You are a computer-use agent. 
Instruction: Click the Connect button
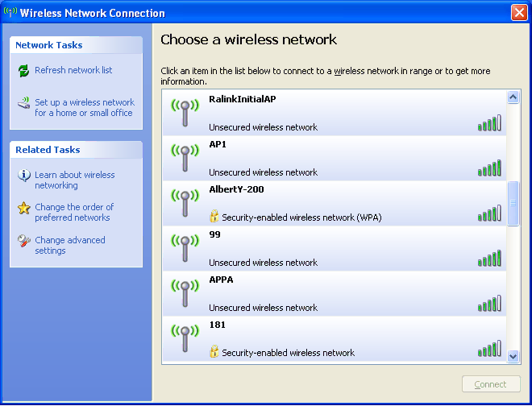pyautogui.click(x=491, y=384)
